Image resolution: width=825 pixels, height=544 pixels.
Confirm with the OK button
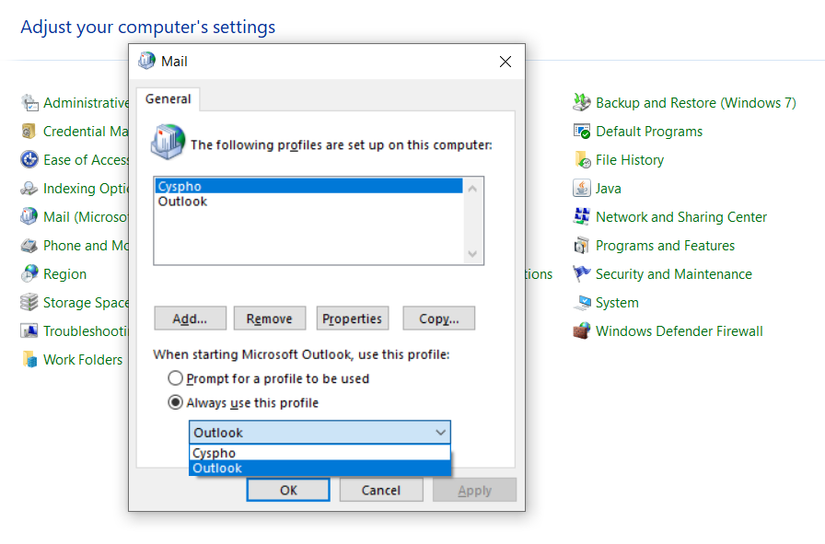(288, 490)
